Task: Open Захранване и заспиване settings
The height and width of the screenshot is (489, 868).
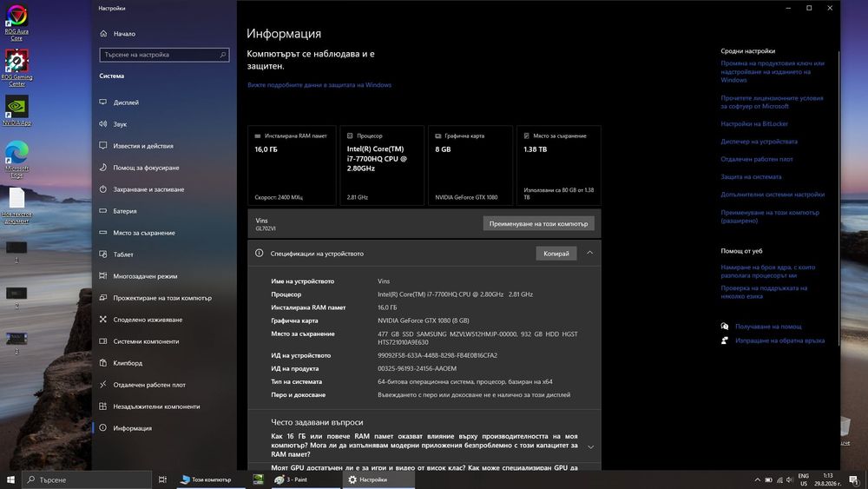Action: point(164,189)
